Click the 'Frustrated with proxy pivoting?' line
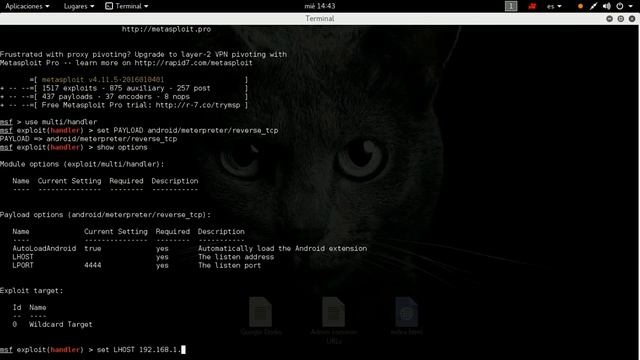640x360 pixels. [143, 54]
